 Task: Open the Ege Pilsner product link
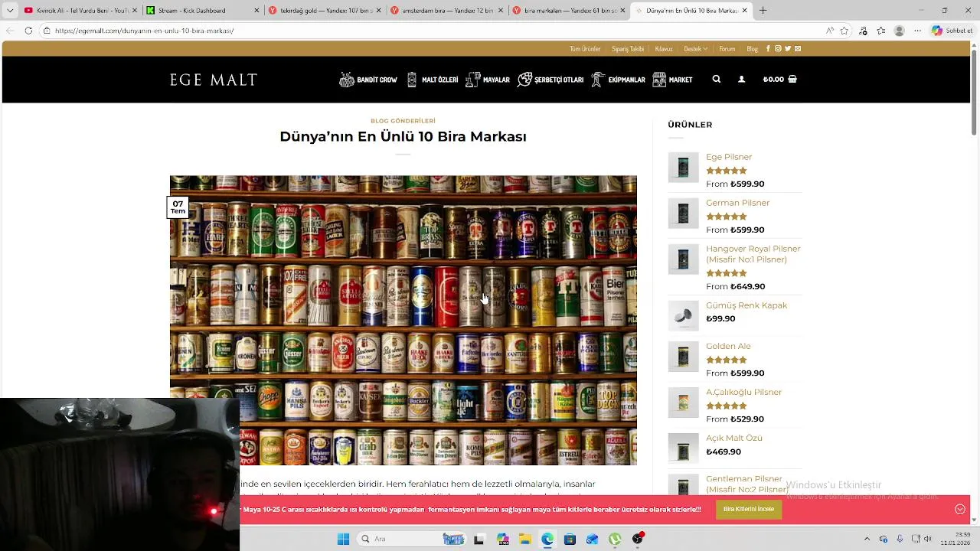pos(729,157)
